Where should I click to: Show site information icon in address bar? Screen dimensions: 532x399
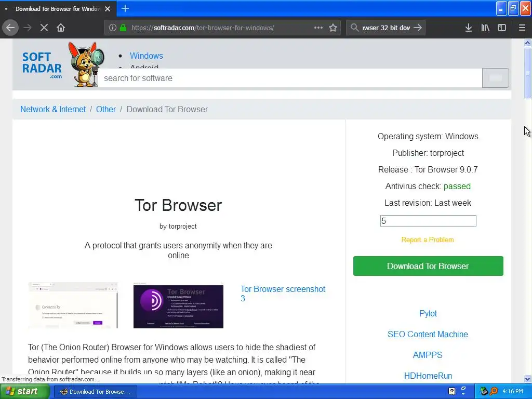point(113,28)
